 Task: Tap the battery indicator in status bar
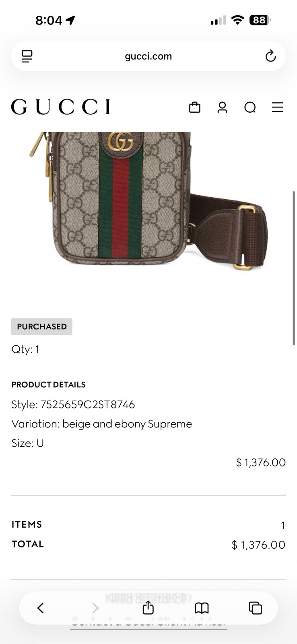(260, 20)
